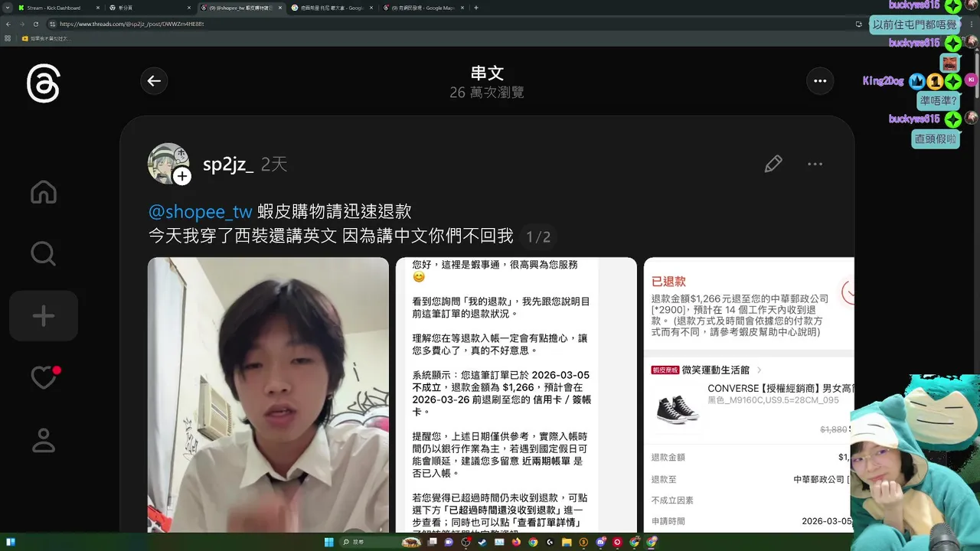Click the pencil edit icon on the post
Image resolution: width=980 pixels, height=551 pixels.
point(773,164)
